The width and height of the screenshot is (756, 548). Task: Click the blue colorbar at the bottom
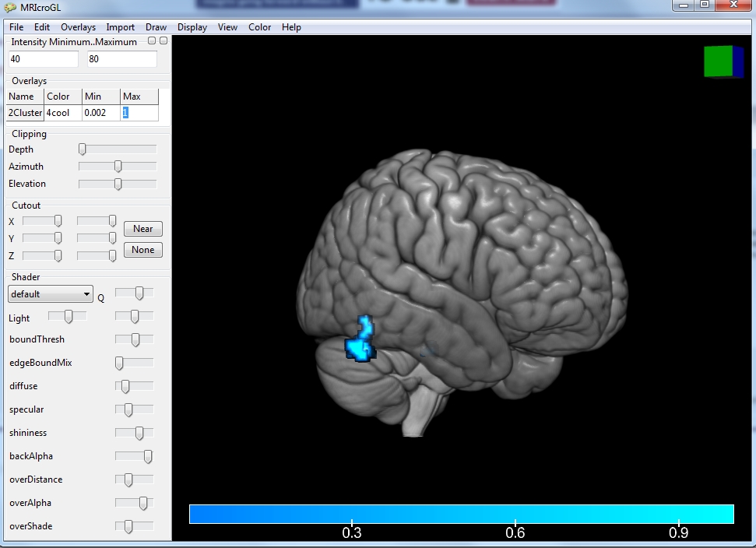click(461, 514)
